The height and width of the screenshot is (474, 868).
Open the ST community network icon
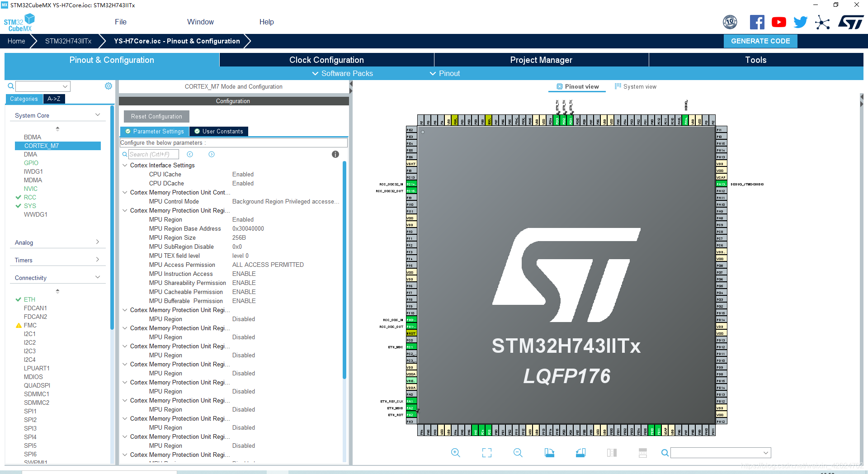pos(822,22)
